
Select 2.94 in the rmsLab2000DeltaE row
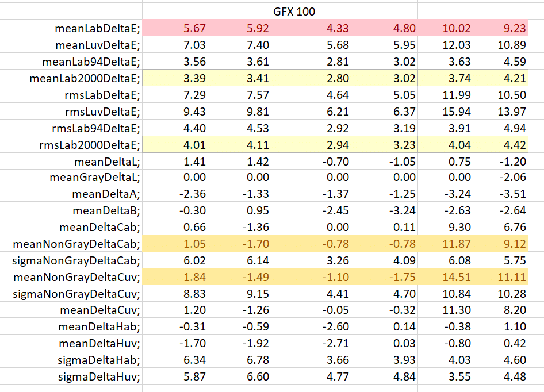click(x=338, y=145)
